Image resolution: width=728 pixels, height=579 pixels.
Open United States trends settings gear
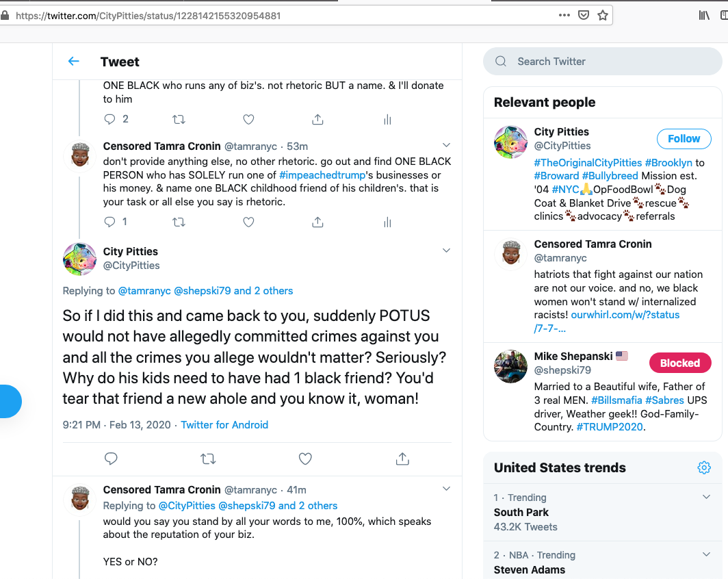point(704,467)
